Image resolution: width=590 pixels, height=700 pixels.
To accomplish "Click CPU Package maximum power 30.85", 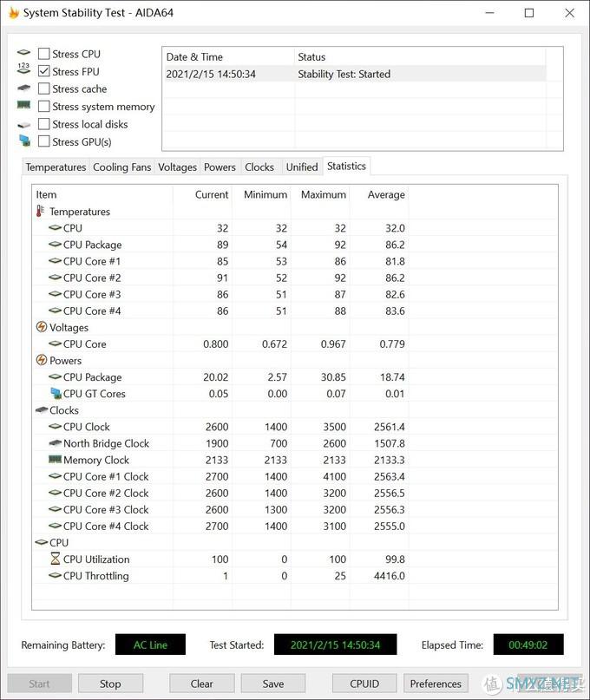I will click(x=333, y=377).
